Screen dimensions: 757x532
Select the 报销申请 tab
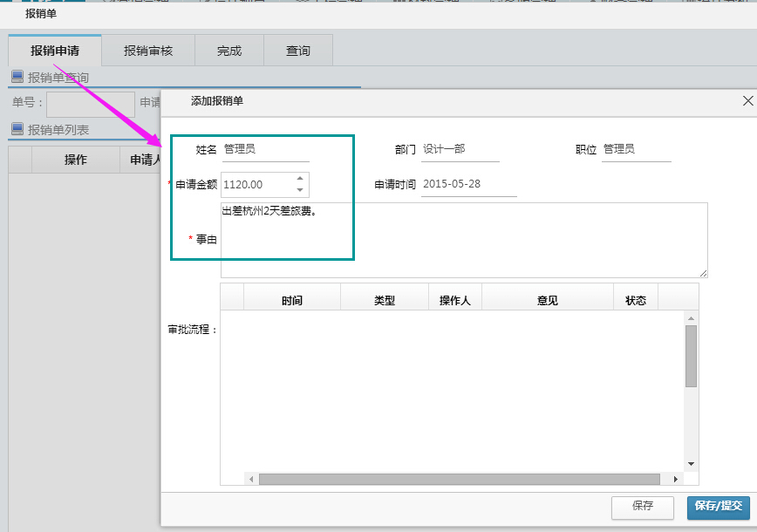[54, 50]
